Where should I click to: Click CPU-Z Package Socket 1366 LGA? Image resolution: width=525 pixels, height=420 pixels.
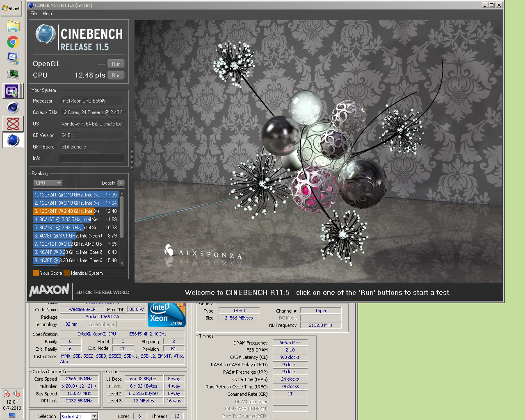click(103, 317)
